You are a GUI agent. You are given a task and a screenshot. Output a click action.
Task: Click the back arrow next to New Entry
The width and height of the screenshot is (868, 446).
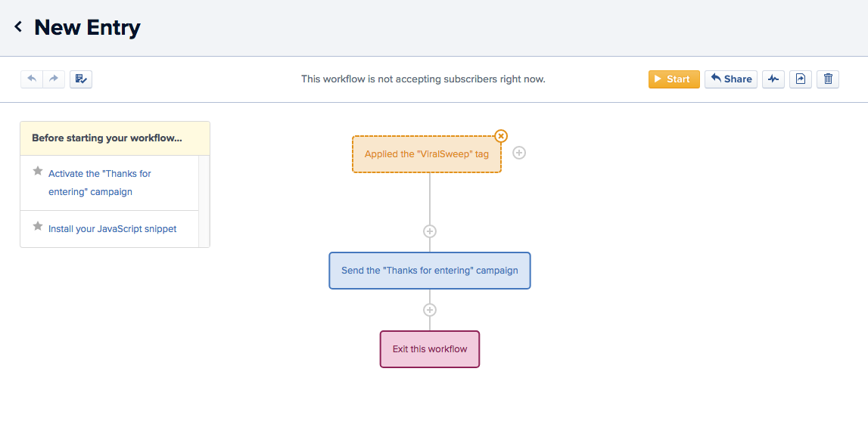tap(17, 27)
